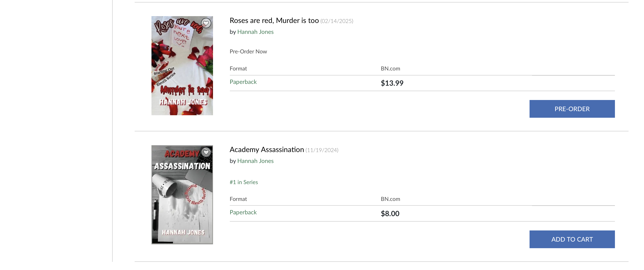Visit Hannah Jones author link under Academy Assassination
Viewport: 644px width, 270px height.
coord(255,161)
